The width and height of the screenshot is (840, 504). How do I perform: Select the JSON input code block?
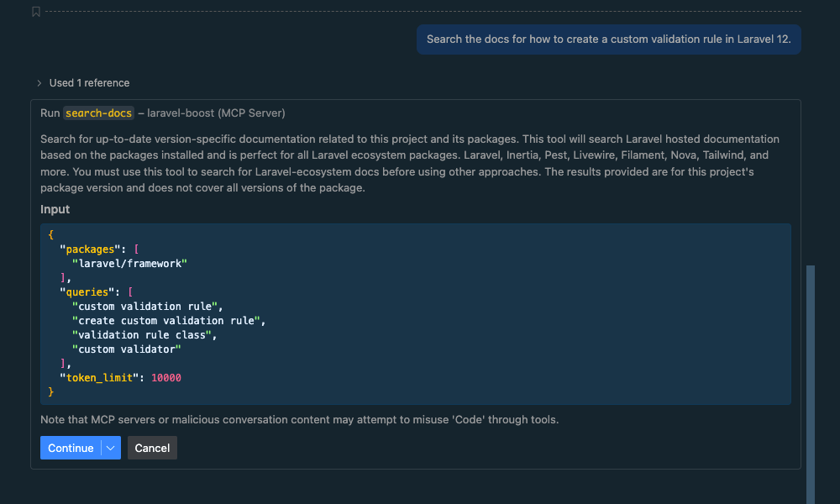tap(416, 313)
